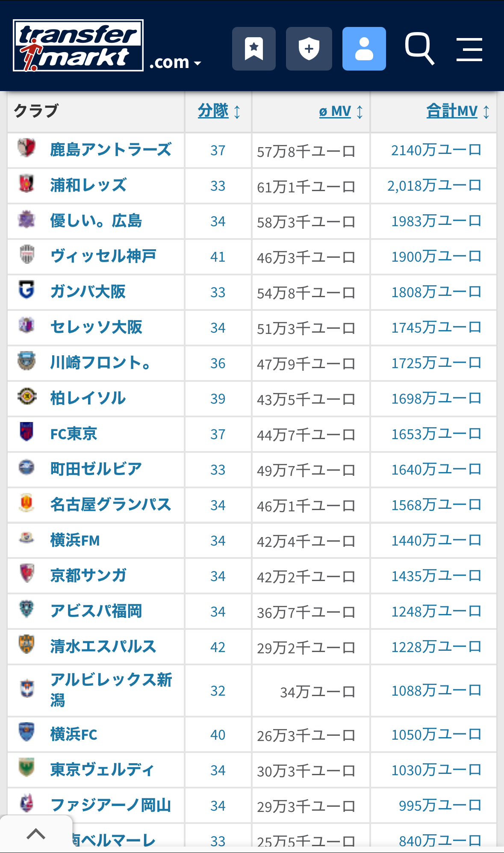Click the Kashiwa Reysol club crest
This screenshot has width=504, height=853.
(27, 396)
